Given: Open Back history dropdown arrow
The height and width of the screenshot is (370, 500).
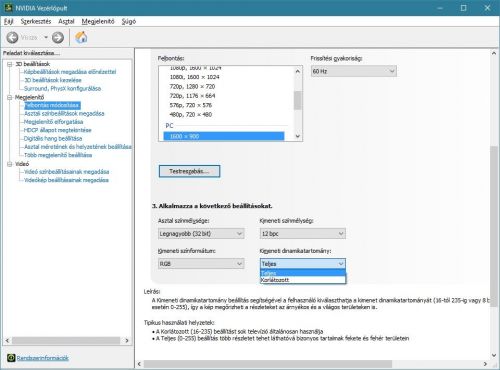Looking at the screenshot, I should coord(46,37).
